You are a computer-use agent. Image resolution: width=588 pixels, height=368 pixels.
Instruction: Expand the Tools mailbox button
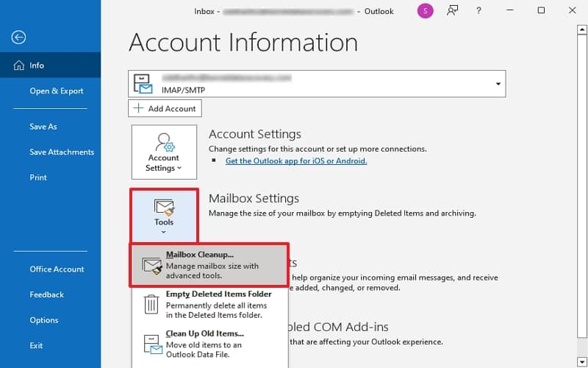tap(164, 216)
